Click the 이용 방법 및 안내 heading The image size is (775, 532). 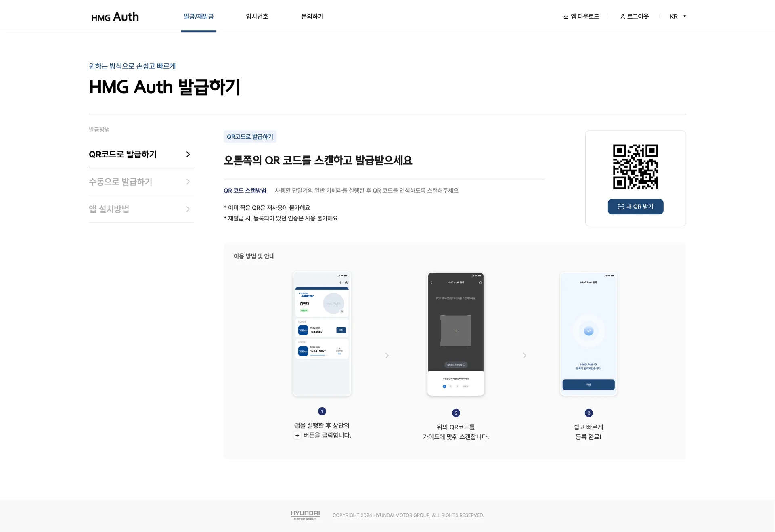254,256
